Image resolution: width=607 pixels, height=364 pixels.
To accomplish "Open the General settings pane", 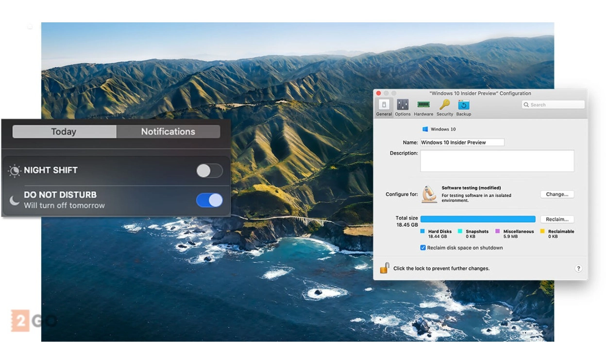I will coord(384,107).
